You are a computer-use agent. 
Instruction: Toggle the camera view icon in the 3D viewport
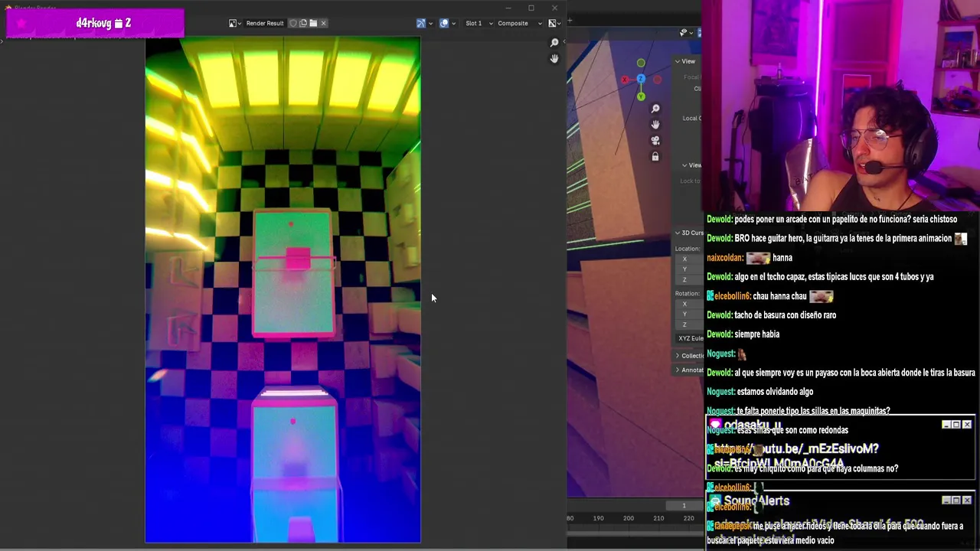[655, 140]
